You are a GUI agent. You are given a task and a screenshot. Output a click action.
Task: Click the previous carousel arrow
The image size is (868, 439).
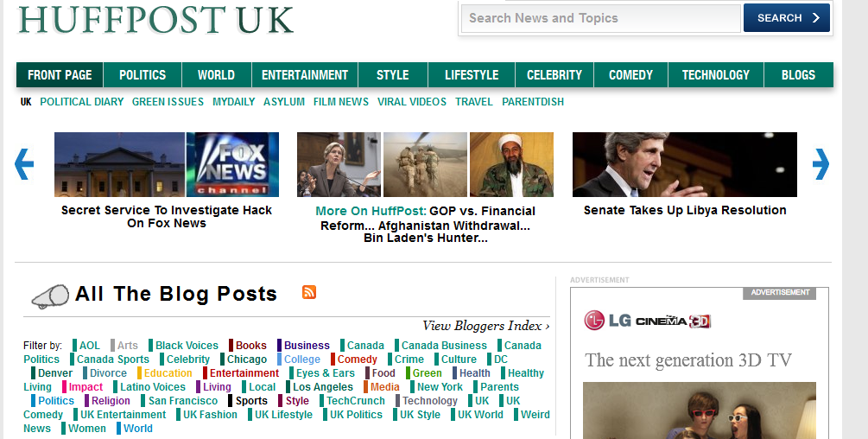point(24,164)
